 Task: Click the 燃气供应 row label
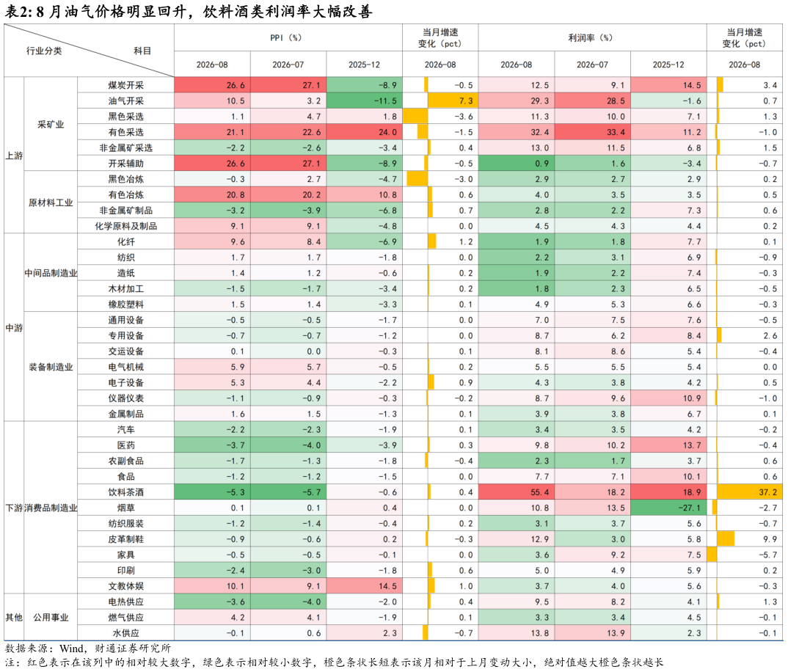point(126,617)
